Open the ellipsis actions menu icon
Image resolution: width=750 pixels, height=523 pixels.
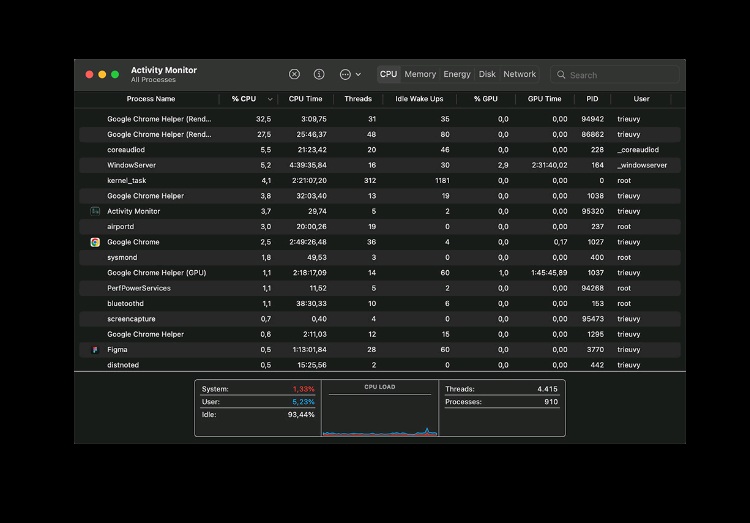click(x=345, y=74)
